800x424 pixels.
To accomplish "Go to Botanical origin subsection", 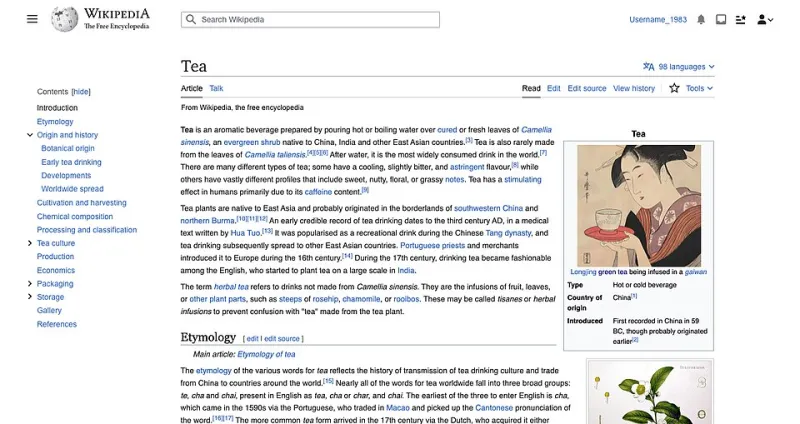I will click(68, 148).
